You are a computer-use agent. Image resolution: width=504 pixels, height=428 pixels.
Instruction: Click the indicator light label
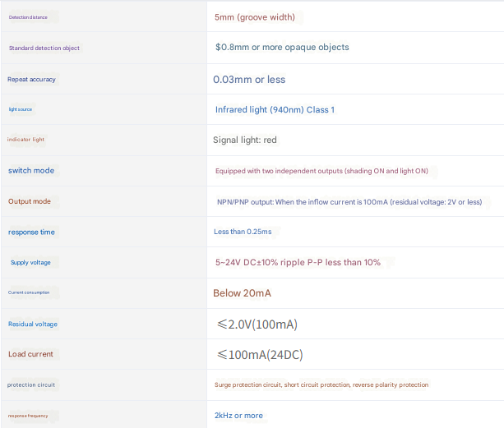(x=26, y=140)
